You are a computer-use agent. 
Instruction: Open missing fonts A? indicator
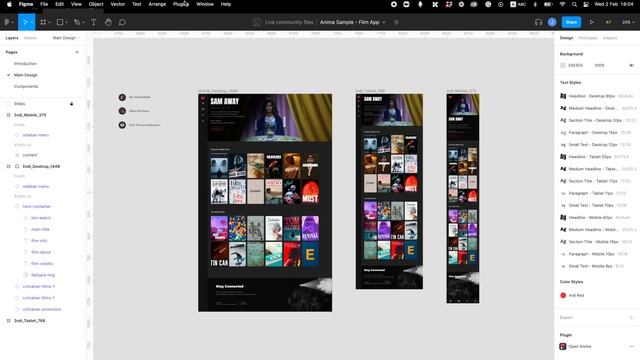[608, 22]
